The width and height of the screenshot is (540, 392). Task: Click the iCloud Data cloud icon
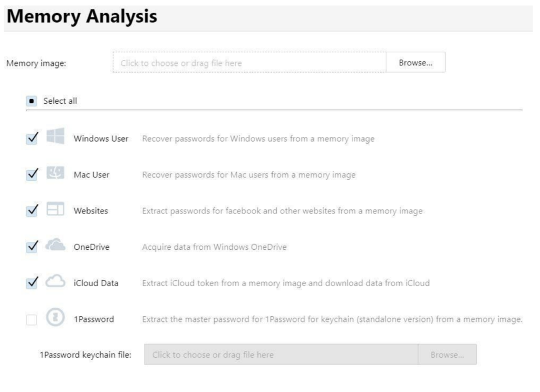pos(55,281)
